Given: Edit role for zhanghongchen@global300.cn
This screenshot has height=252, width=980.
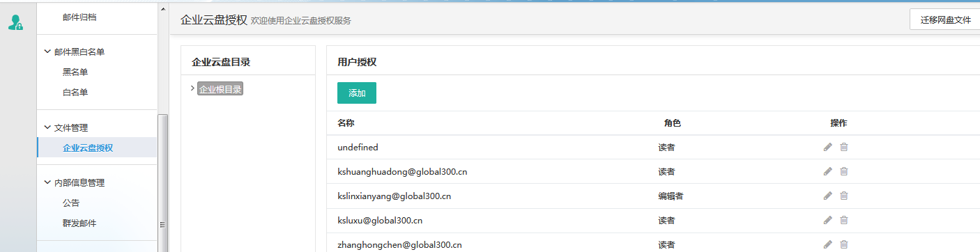Looking at the screenshot, I should pos(827,244).
